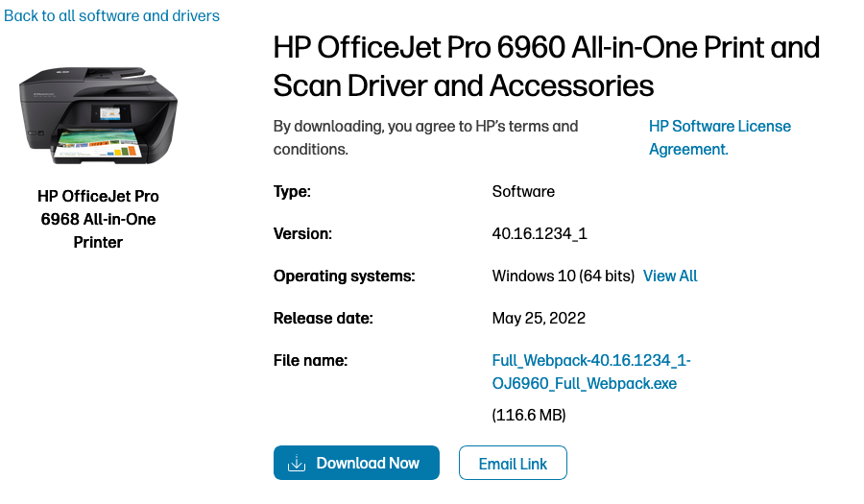Screen dimensions: 864x504
Task: Click the HP OfficeJet Pro 6968 printer name
Action: 98,219
